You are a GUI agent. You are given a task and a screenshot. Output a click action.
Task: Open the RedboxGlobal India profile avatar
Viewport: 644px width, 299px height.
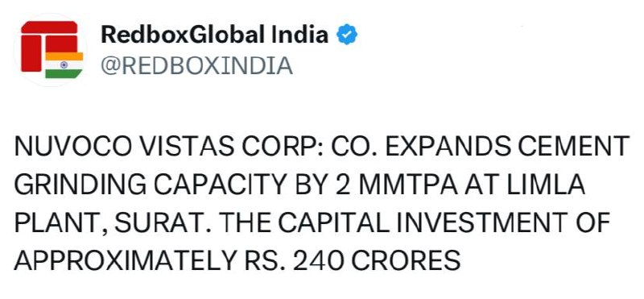pos(50,49)
